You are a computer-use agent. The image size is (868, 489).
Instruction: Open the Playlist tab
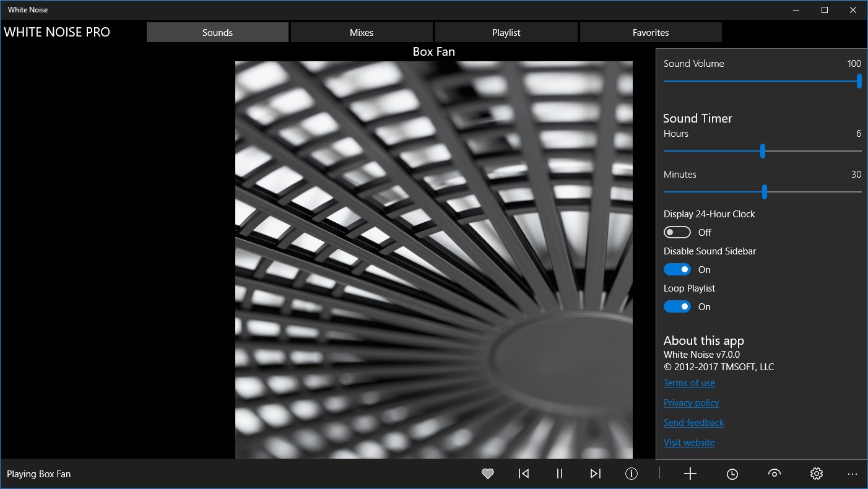(x=506, y=32)
